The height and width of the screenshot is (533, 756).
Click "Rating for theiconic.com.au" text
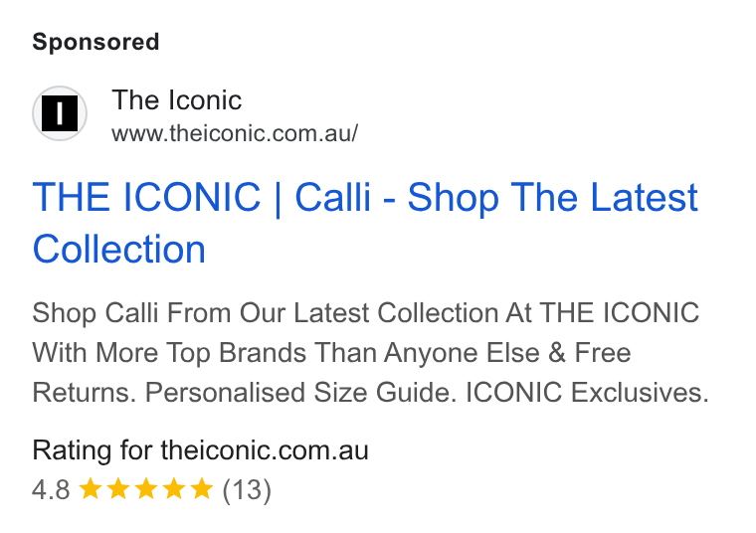201,450
